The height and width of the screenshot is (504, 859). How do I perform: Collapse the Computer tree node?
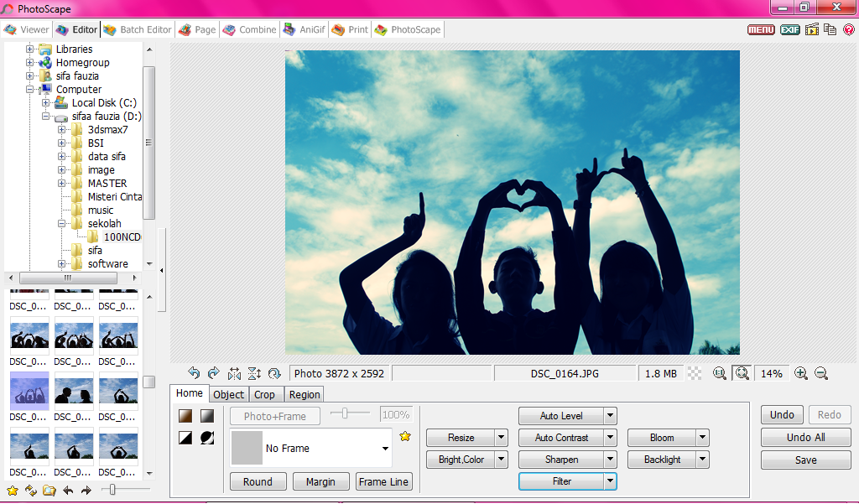pyautogui.click(x=29, y=89)
